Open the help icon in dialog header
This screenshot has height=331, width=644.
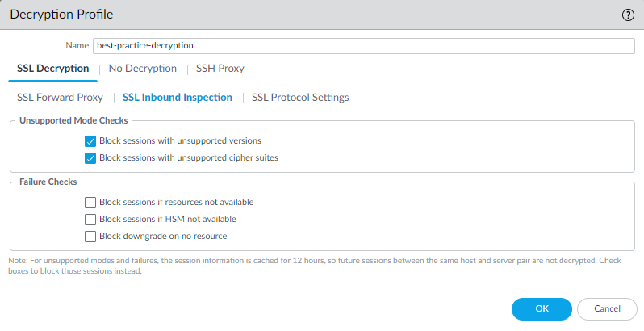click(x=627, y=15)
